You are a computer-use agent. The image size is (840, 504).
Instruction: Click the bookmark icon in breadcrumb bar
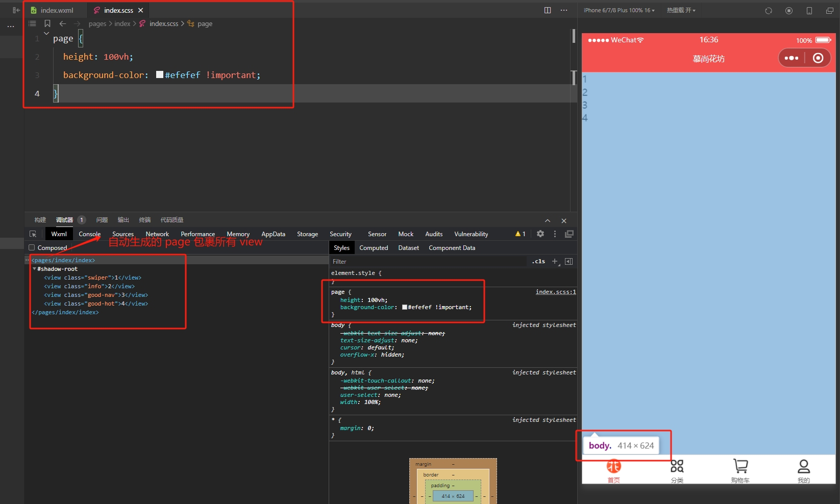[47, 23]
